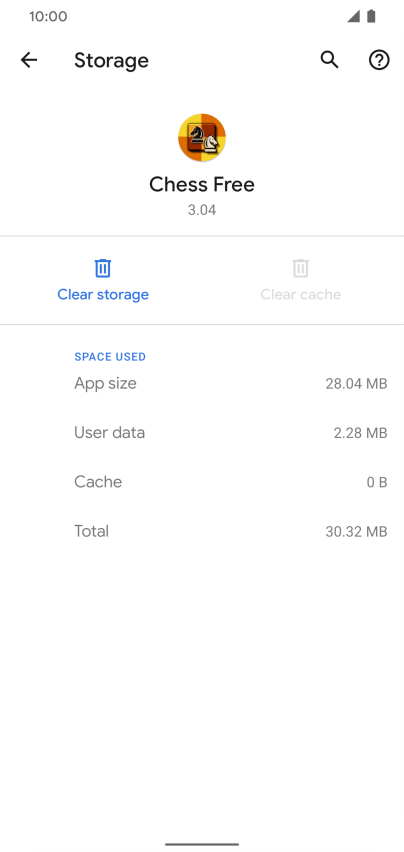This screenshot has height=852, width=404.
Task: Tap the Chess Free app name
Action: coord(202,185)
